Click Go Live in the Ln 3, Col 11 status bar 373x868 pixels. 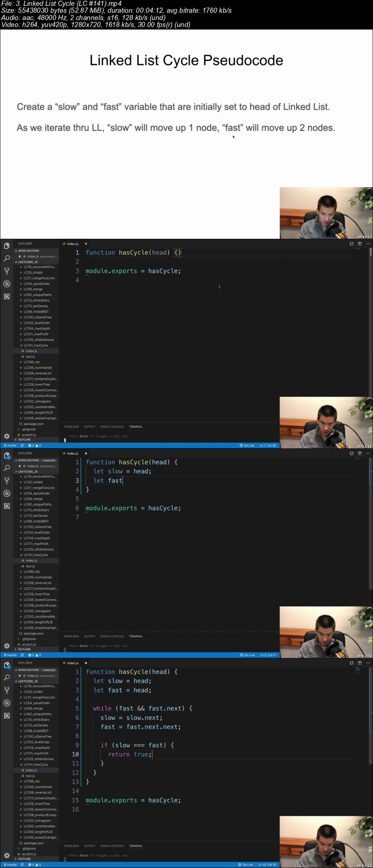point(247,655)
